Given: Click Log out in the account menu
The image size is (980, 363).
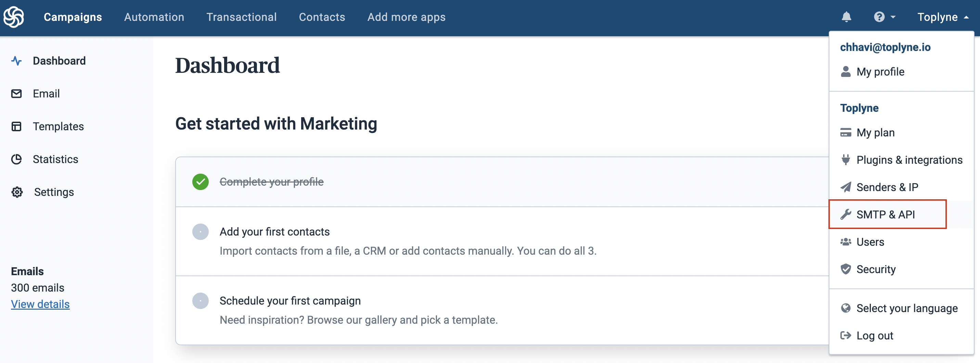Looking at the screenshot, I should (874, 336).
